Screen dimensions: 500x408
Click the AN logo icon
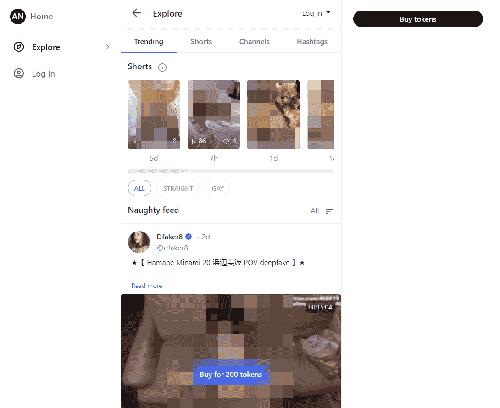click(18, 16)
